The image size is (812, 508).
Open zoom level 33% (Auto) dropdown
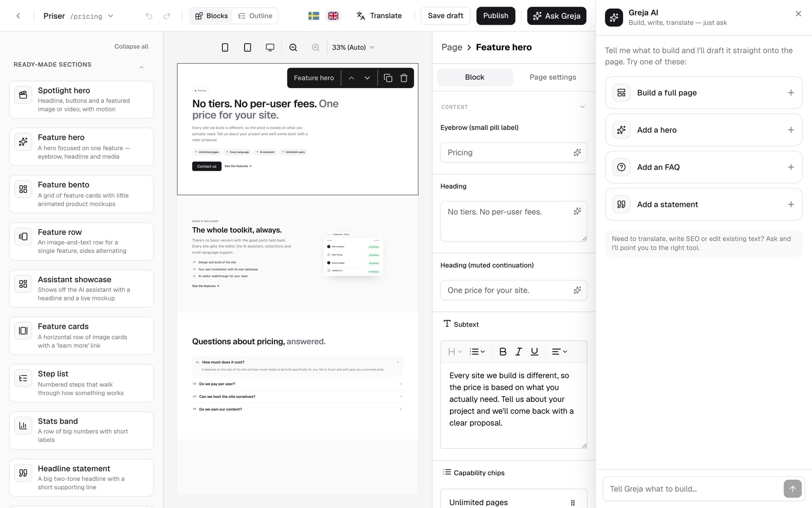[353, 48]
